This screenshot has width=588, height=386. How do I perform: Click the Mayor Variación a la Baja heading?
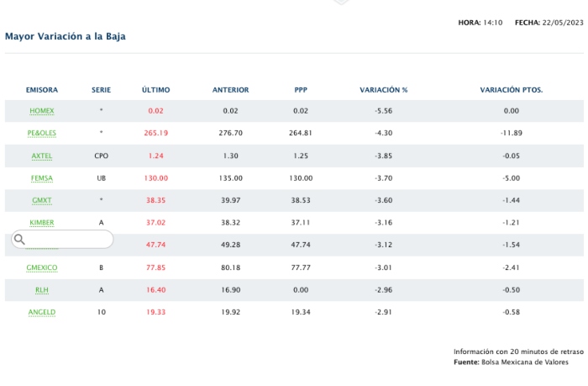(x=66, y=36)
